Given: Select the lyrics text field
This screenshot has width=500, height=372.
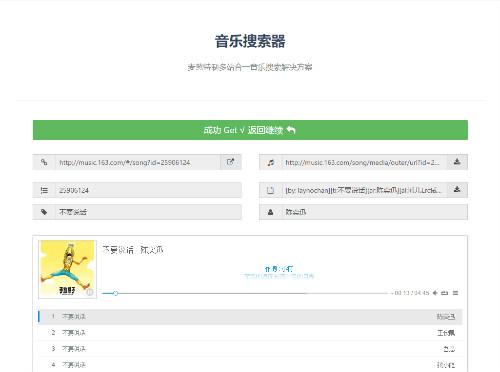Looking at the screenshot, I should (364, 190).
